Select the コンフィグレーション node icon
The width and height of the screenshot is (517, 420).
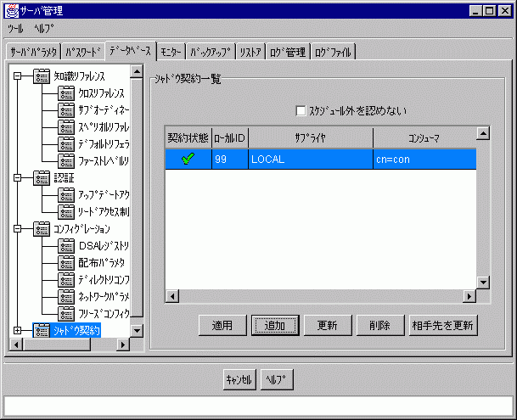pyautogui.click(x=42, y=229)
